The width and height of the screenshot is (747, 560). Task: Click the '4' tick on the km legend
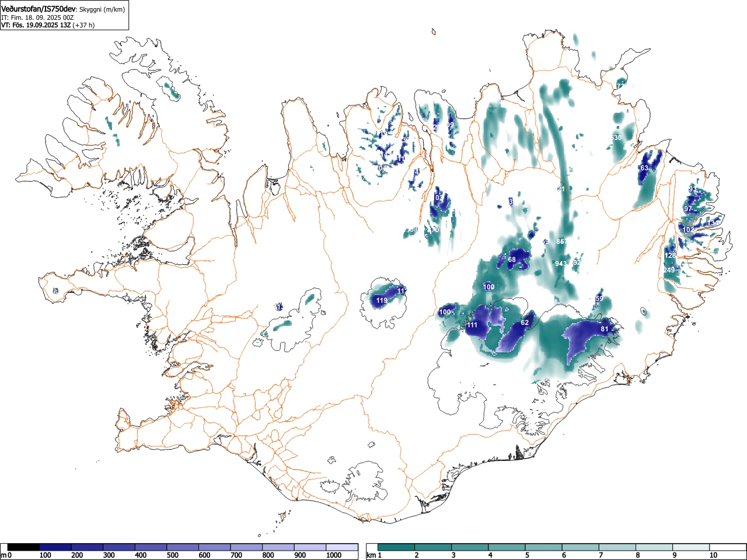[490, 555]
